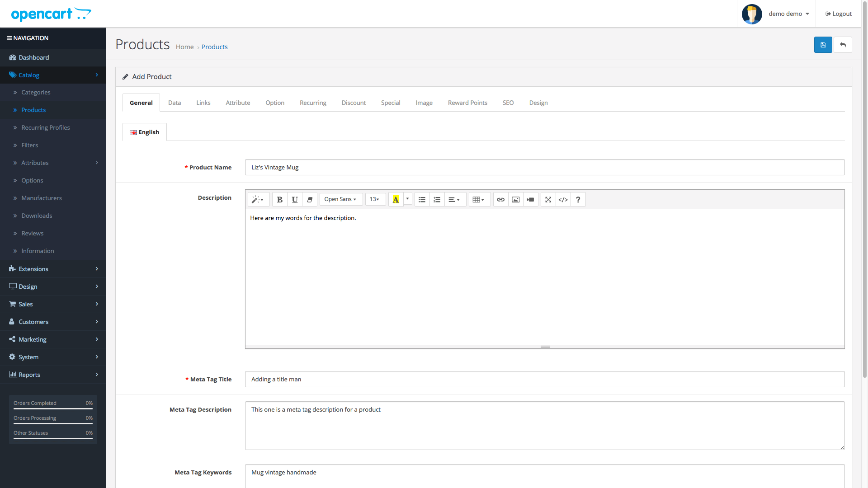Switch to the Image tab
The height and width of the screenshot is (488, 868).
(x=424, y=103)
